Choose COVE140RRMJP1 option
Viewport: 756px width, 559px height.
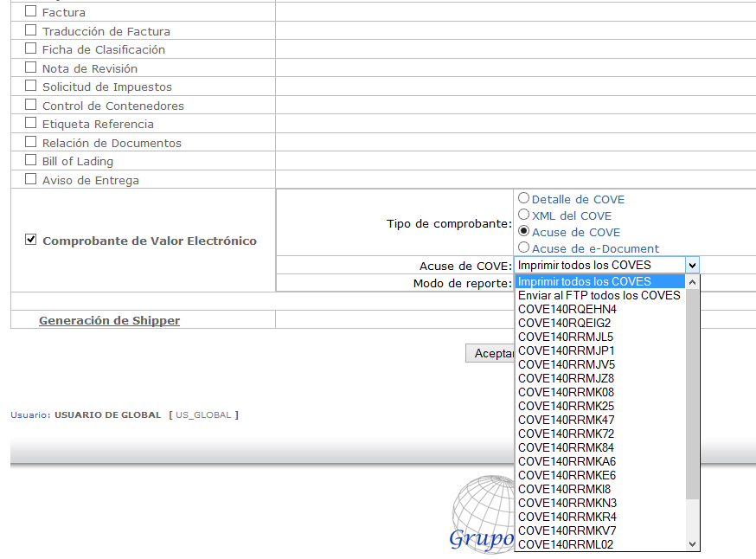599,350
